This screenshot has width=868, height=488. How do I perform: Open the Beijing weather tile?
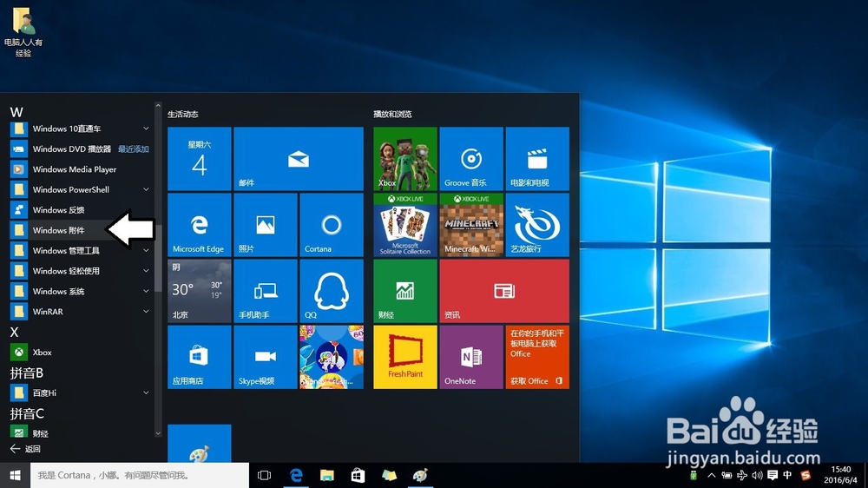(x=200, y=291)
